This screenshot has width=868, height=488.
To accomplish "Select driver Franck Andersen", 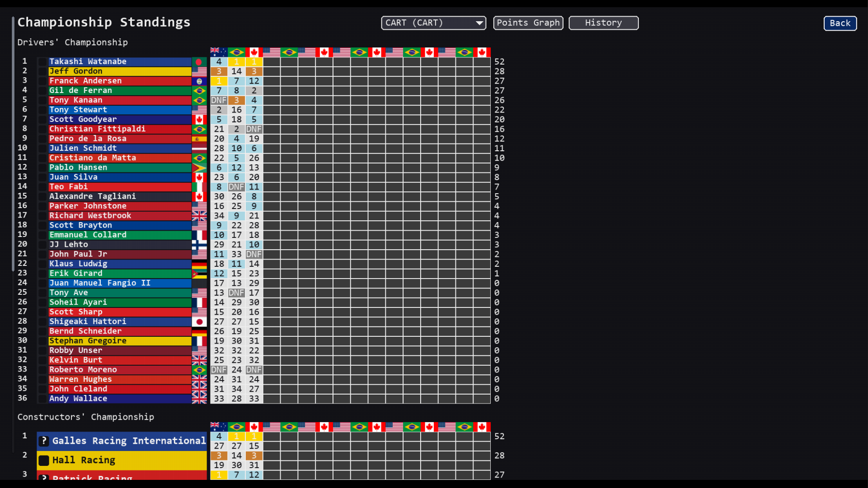I will (x=120, y=81).
